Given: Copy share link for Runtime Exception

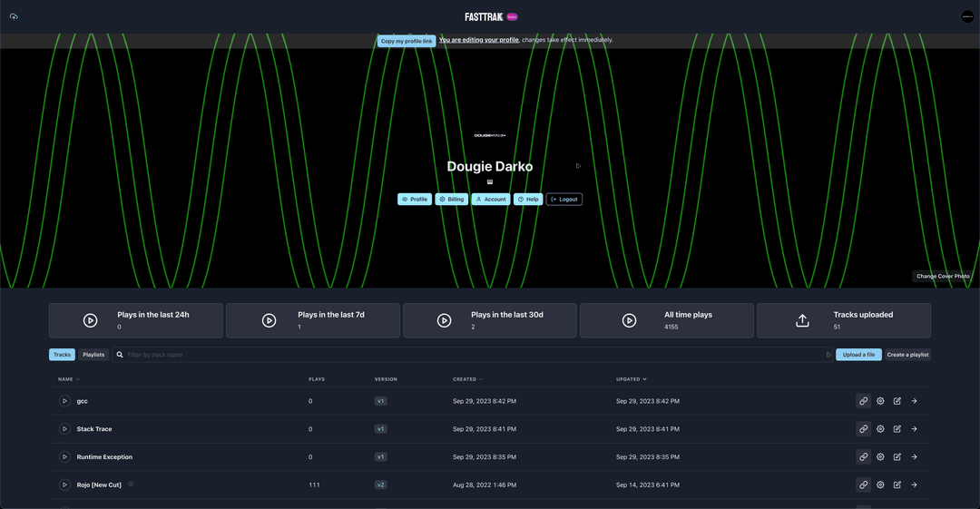Looking at the screenshot, I should point(863,457).
